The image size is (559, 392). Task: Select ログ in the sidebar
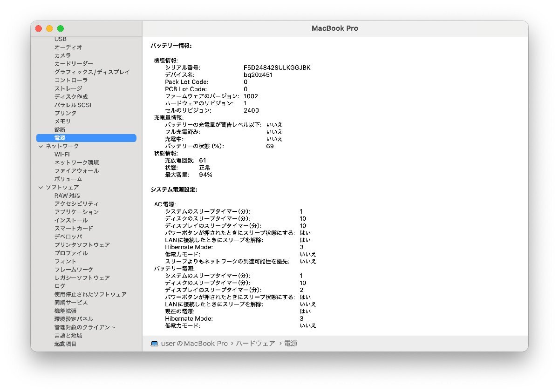60,286
